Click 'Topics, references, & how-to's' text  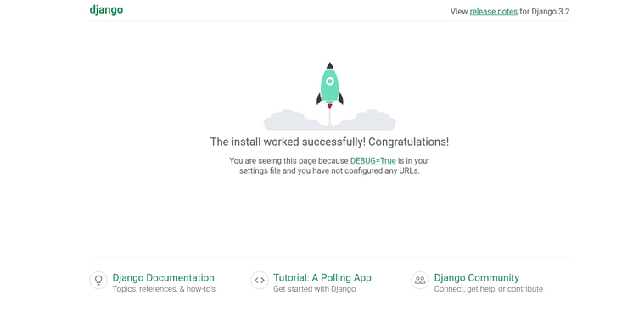[x=164, y=289]
